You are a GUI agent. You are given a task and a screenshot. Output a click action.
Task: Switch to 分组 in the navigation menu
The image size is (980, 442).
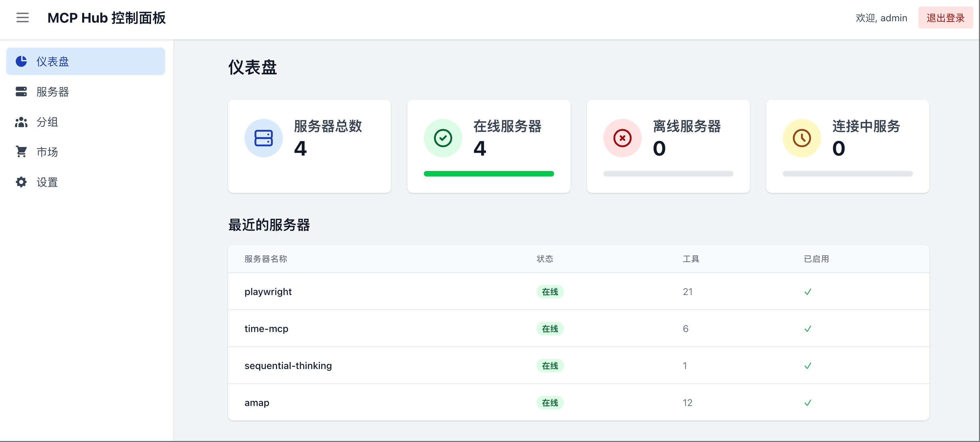(x=47, y=122)
